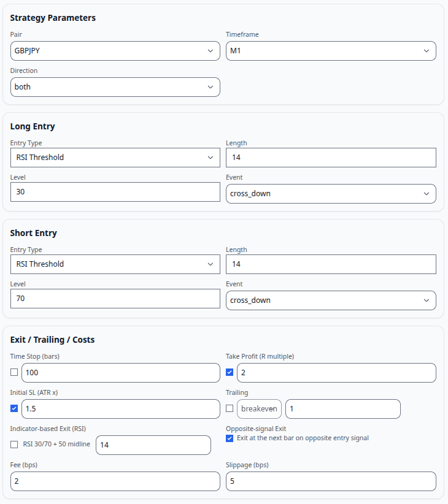The width and height of the screenshot is (448, 504).
Task: Focus the Time Stop bars value field
Action: click(121, 373)
